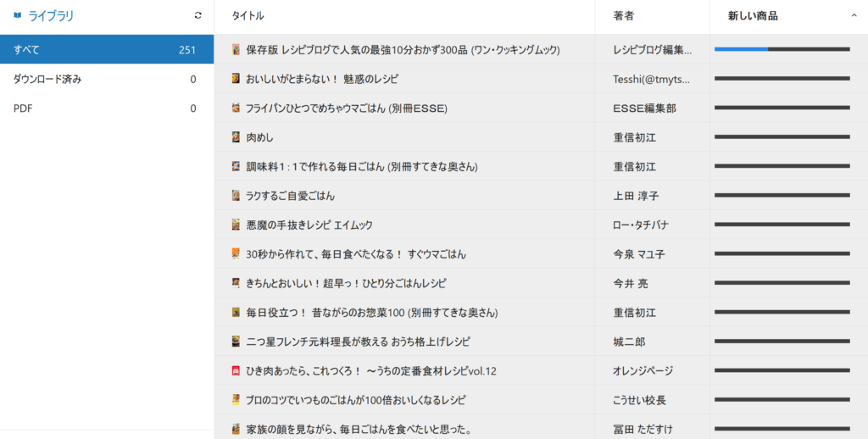Click author 今井 亮 cell
The image size is (868, 439).
point(630,283)
